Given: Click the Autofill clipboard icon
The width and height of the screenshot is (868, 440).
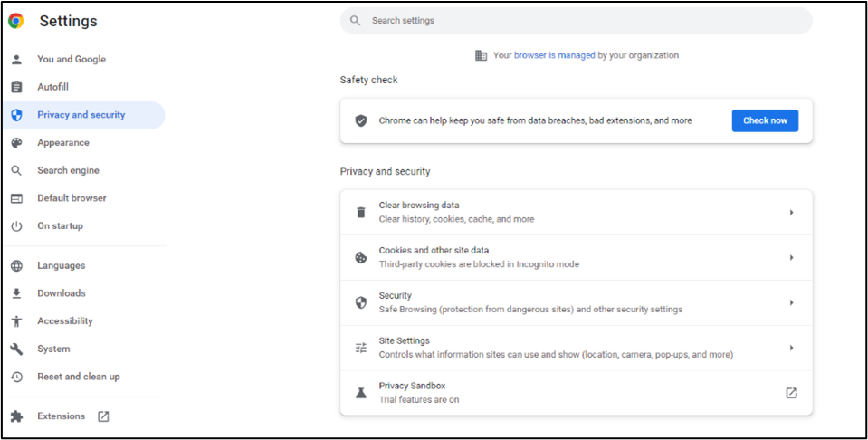Looking at the screenshot, I should 16,88.
